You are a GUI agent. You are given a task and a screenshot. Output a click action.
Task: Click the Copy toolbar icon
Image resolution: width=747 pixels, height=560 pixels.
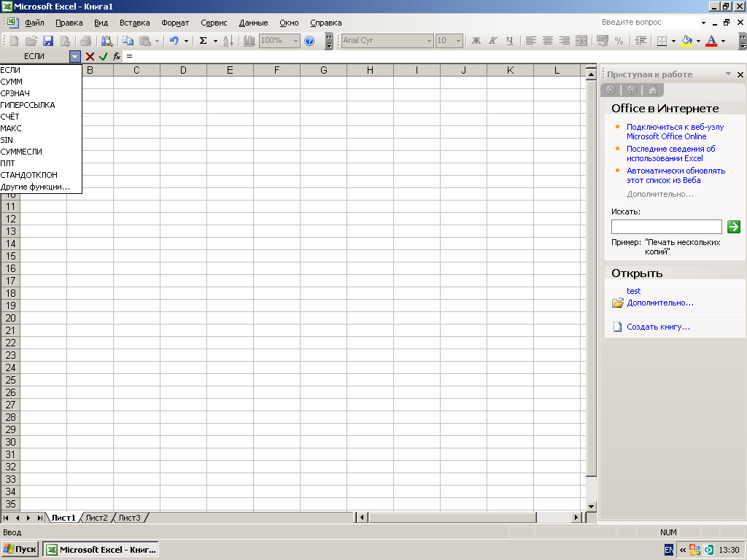point(128,41)
